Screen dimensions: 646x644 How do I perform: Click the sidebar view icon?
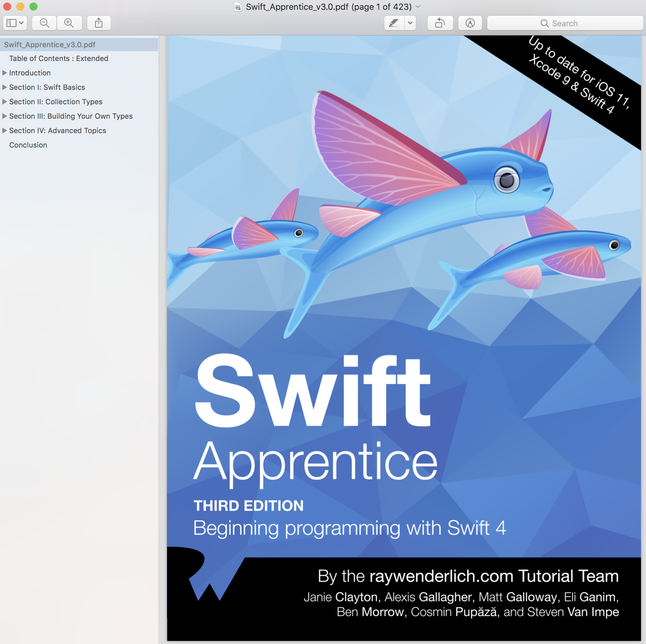click(x=11, y=23)
